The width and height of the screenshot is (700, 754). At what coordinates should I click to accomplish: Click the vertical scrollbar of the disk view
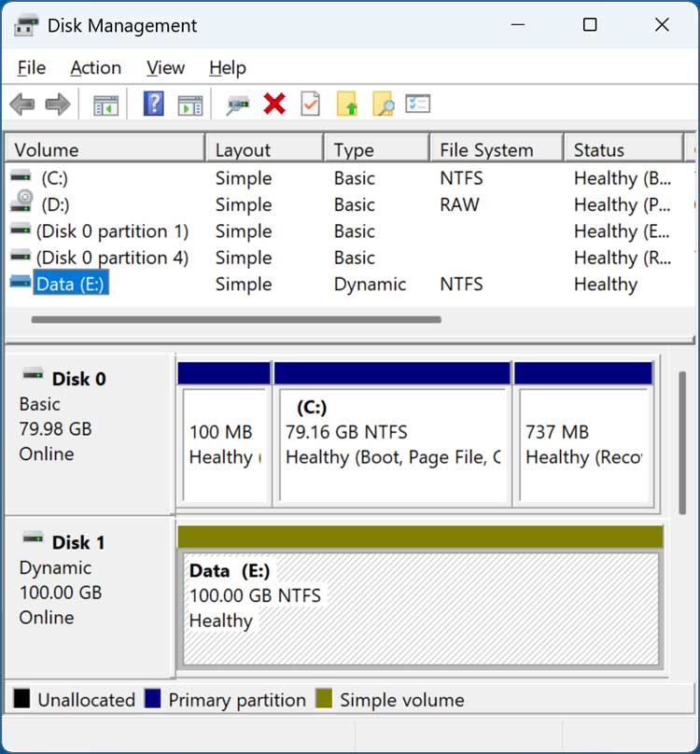(x=682, y=442)
